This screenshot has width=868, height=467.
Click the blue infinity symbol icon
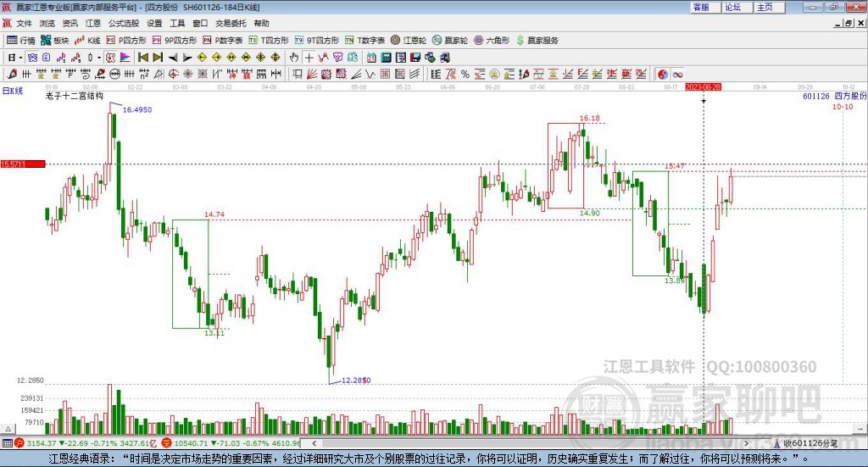pyautogui.click(x=677, y=74)
